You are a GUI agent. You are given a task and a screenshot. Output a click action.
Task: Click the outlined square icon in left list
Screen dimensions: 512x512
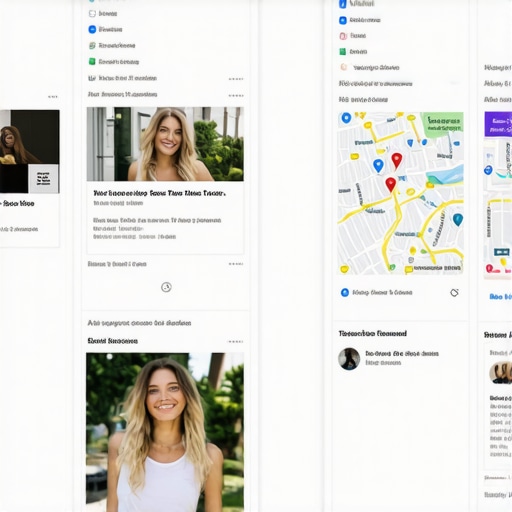tap(92, 14)
